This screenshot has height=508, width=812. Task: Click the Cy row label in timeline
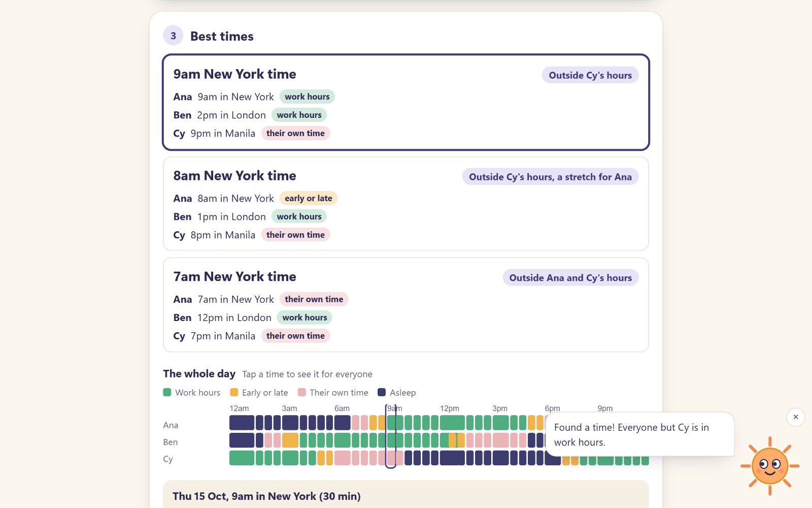point(168,459)
